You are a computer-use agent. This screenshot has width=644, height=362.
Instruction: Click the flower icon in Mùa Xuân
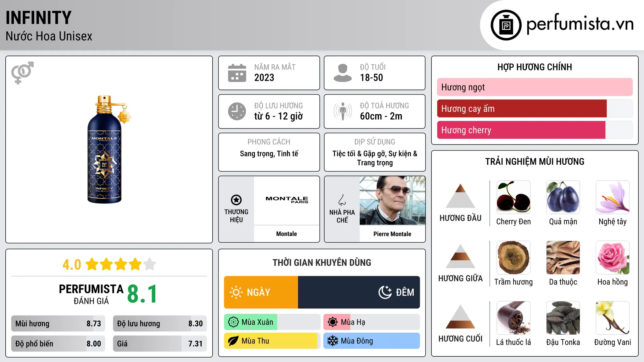point(233,322)
